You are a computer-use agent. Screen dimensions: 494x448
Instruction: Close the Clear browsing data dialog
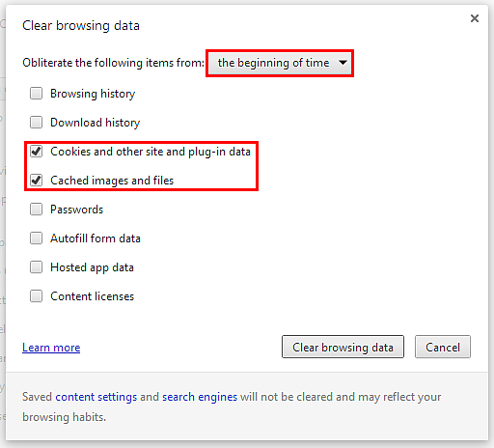coord(475,18)
